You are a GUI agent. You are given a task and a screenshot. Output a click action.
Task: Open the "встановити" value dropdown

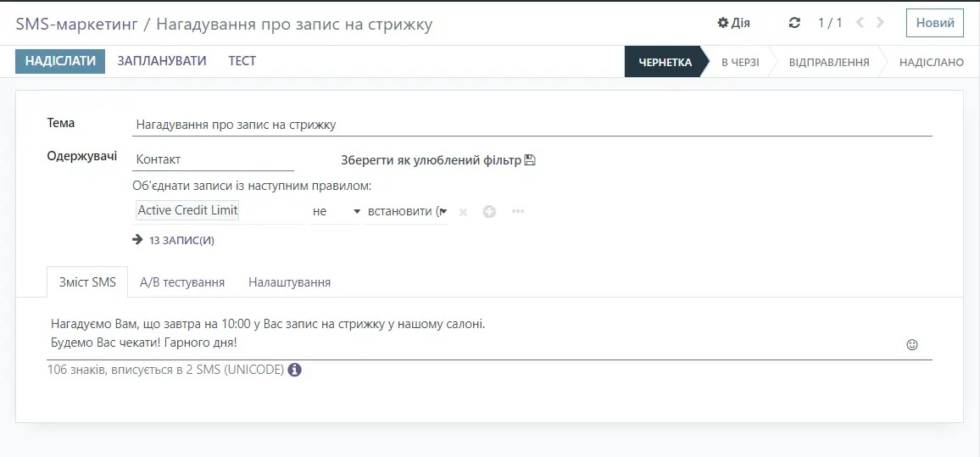pyautogui.click(x=405, y=211)
